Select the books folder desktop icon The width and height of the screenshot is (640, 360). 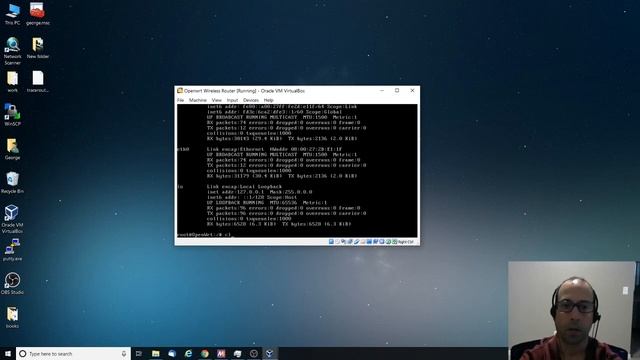tap(12, 317)
